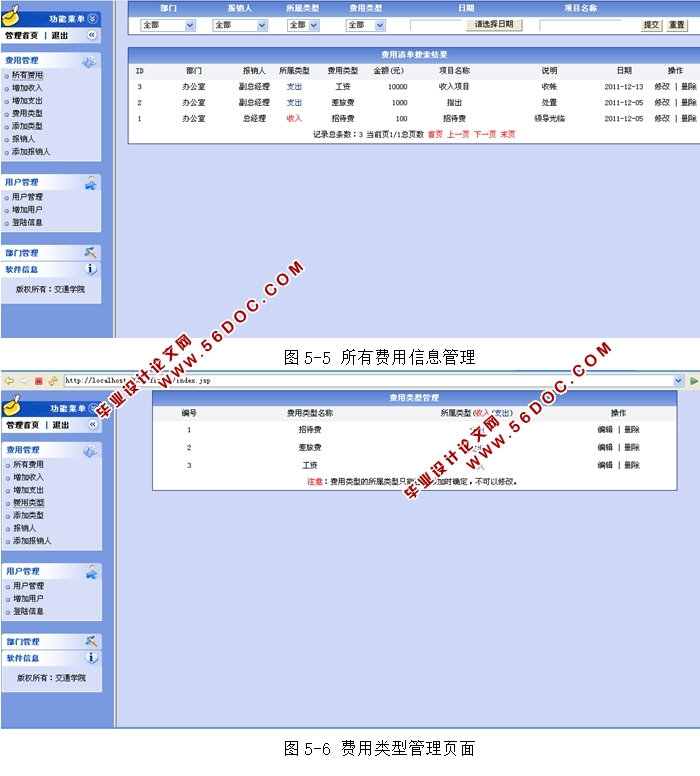Go to 末页 in the pagination links
This screenshot has width=700, height=776.
pos(507,134)
